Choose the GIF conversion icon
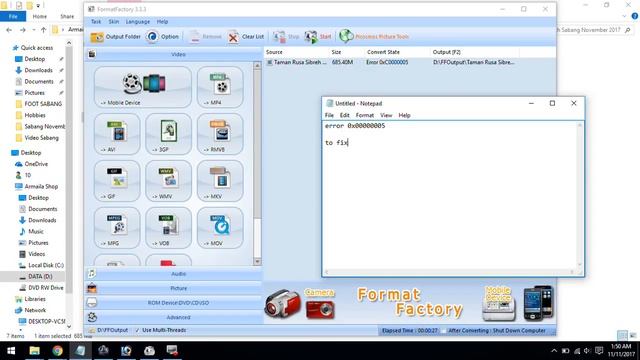 tap(117, 181)
